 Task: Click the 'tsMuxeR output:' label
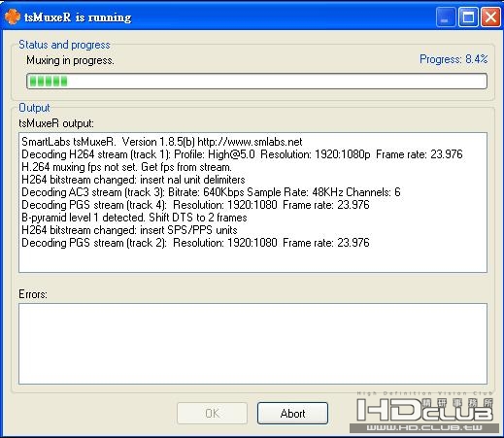point(56,123)
